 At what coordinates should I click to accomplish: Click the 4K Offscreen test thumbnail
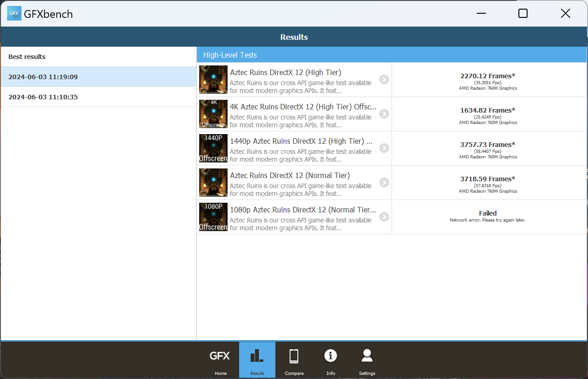click(x=213, y=114)
